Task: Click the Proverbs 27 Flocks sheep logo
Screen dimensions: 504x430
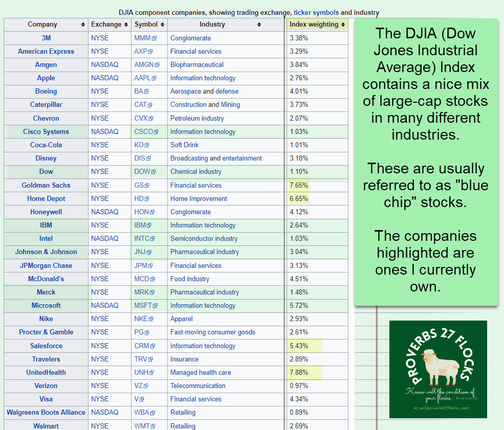Action: 438,369
